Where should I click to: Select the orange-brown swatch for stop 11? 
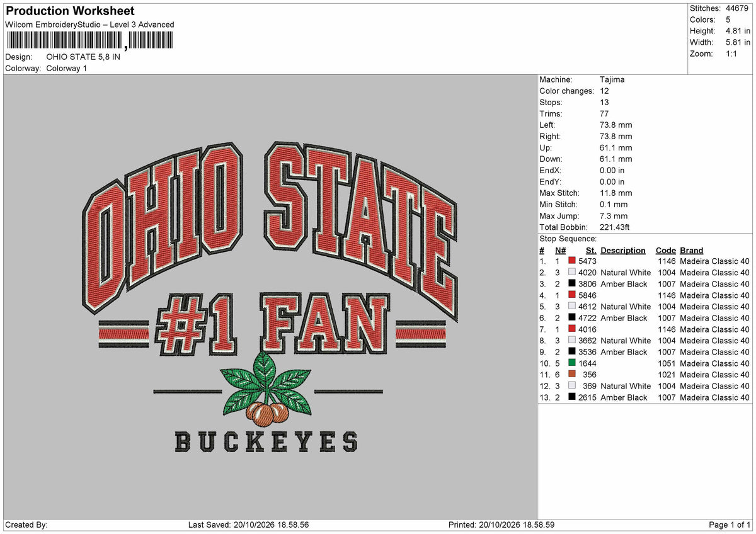pyautogui.click(x=572, y=375)
